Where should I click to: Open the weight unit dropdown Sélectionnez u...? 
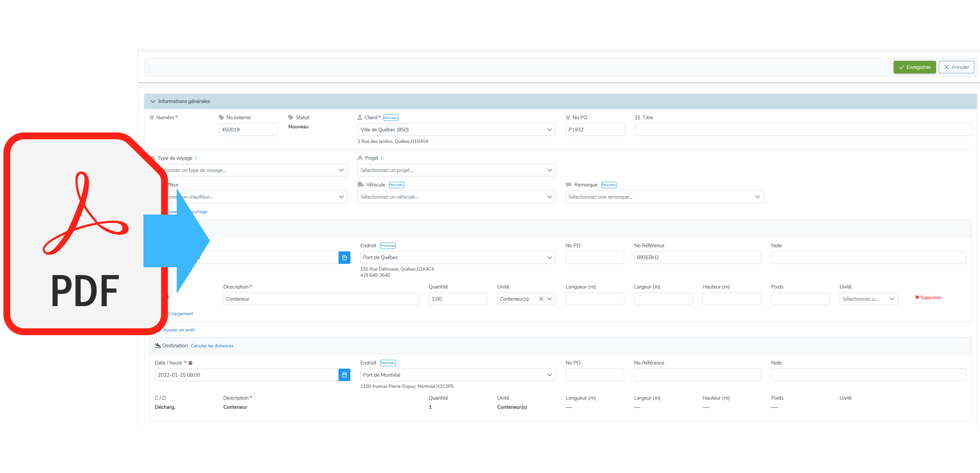(869, 299)
